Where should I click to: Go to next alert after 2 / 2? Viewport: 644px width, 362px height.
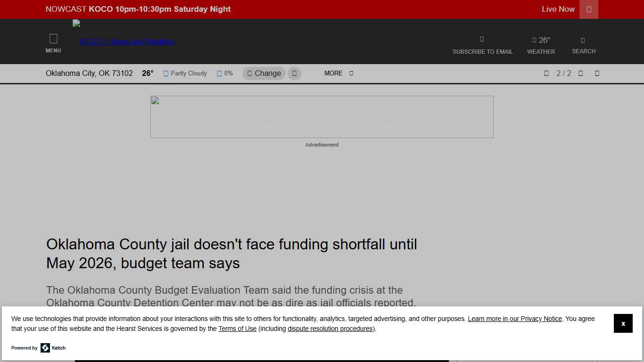581,74
